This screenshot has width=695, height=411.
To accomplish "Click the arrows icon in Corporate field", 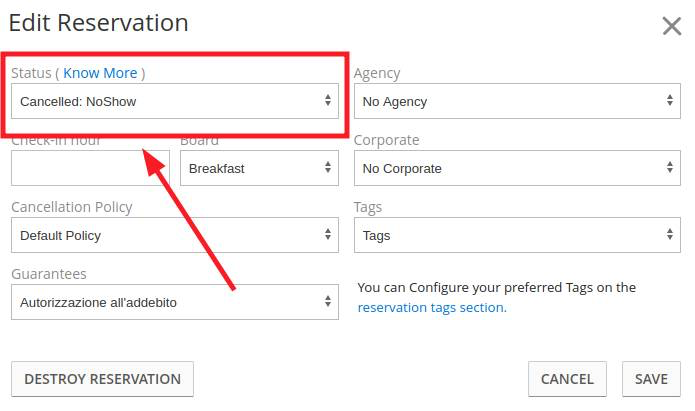I will 670,167.
